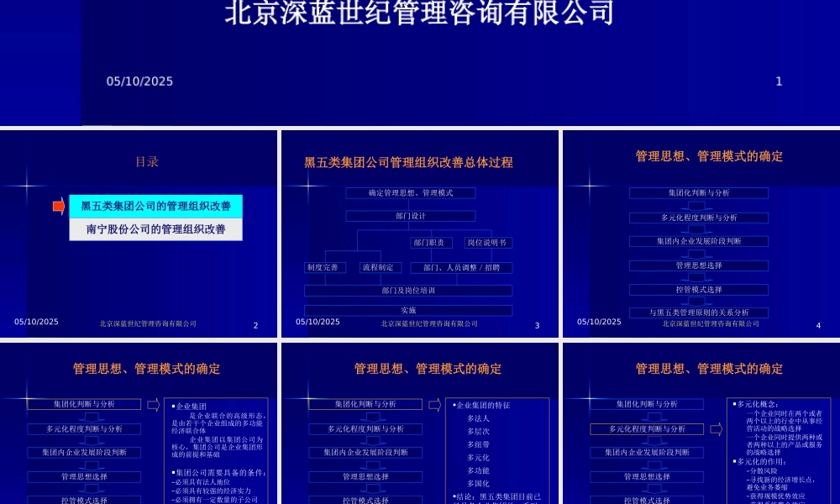The height and width of the screenshot is (504, 840).
Task: Click date 05/10/2025 on the title slide
Action: tap(139, 81)
